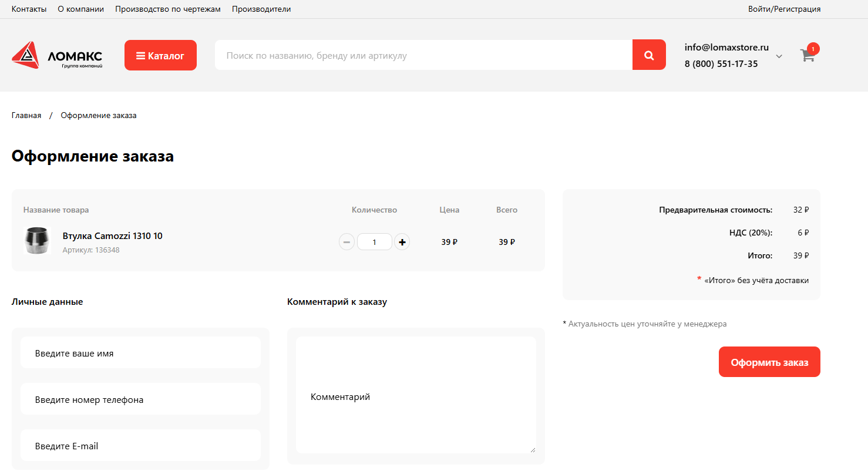Click the Итого: label
This screenshot has height=471, width=868.
pos(760,255)
